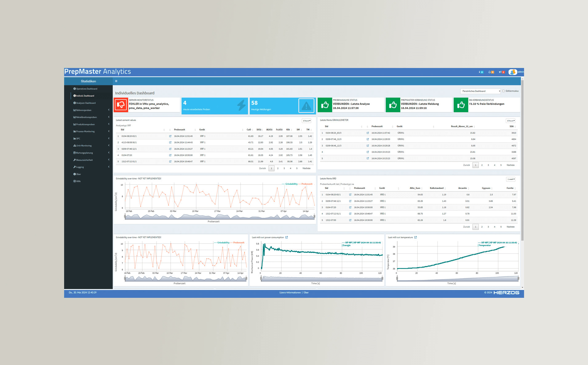Open XRD 1 week range dropdown
This screenshot has height=365, width=588.
click(511, 179)
